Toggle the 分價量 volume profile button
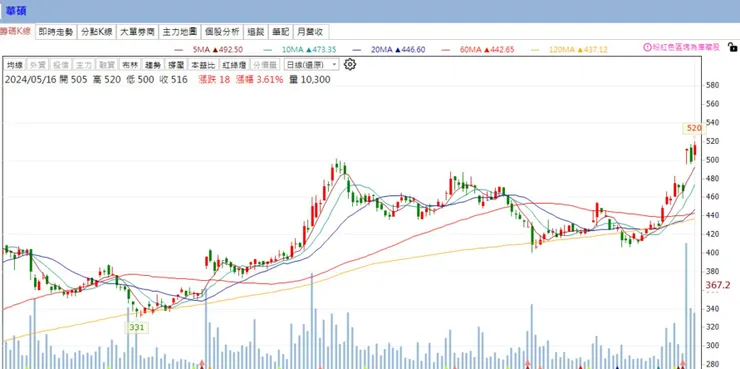The image size is (740, 369). coord(265,65)
